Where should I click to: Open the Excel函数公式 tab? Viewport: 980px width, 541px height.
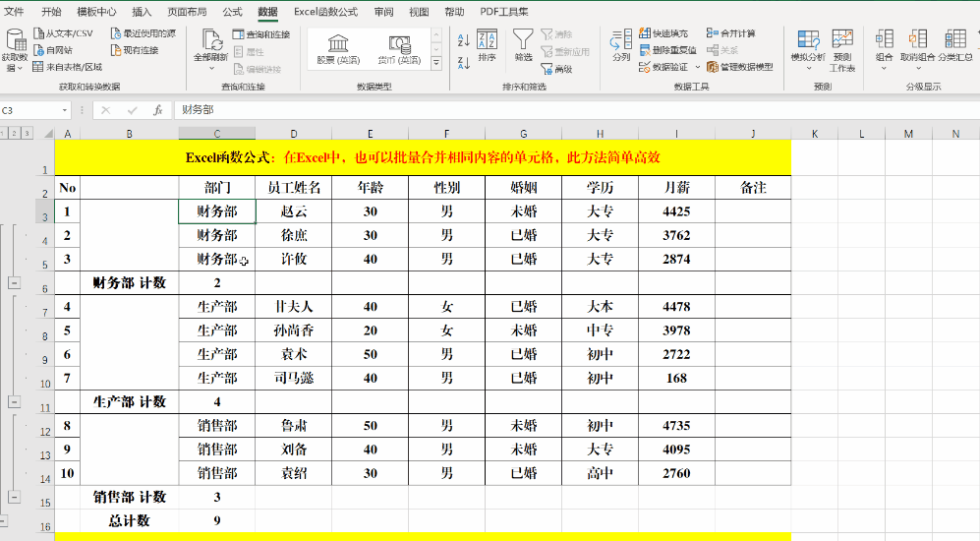[325, 12]
